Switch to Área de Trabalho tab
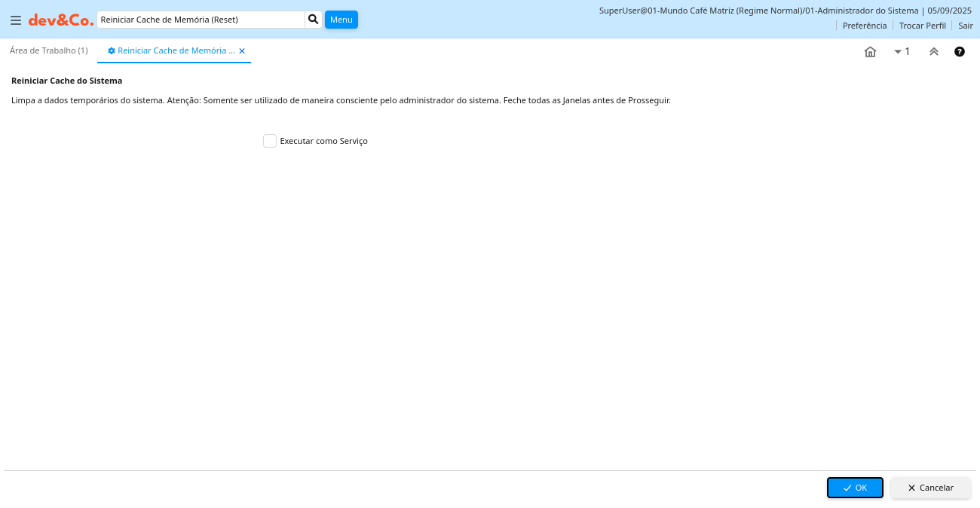Viewport: 980px width, 508px height. tap(49, 50)
